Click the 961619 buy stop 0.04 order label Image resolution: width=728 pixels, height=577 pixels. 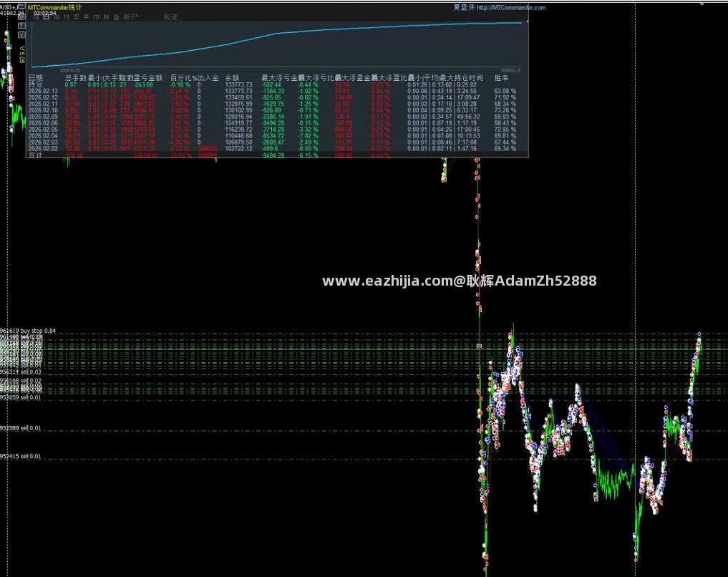tap(28, 331)
